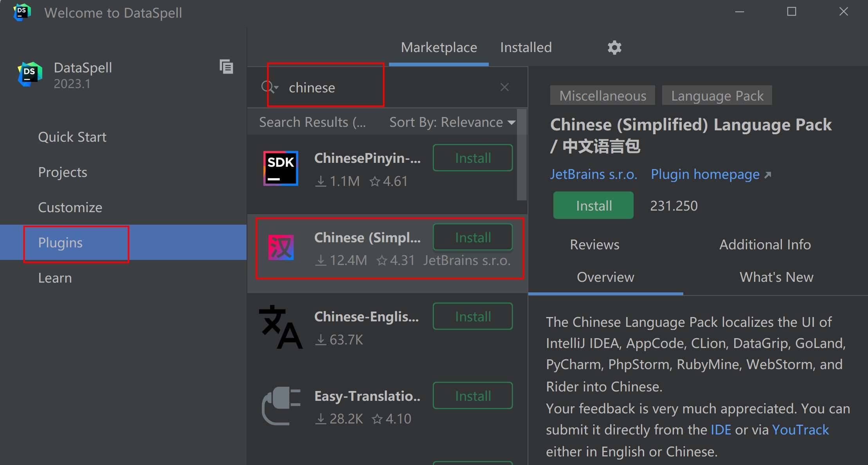Image resolution: width=868 pixels, height=465 pixels.
Task: Click the Plugin homepage external link arrow
Action: coord(768,175)
